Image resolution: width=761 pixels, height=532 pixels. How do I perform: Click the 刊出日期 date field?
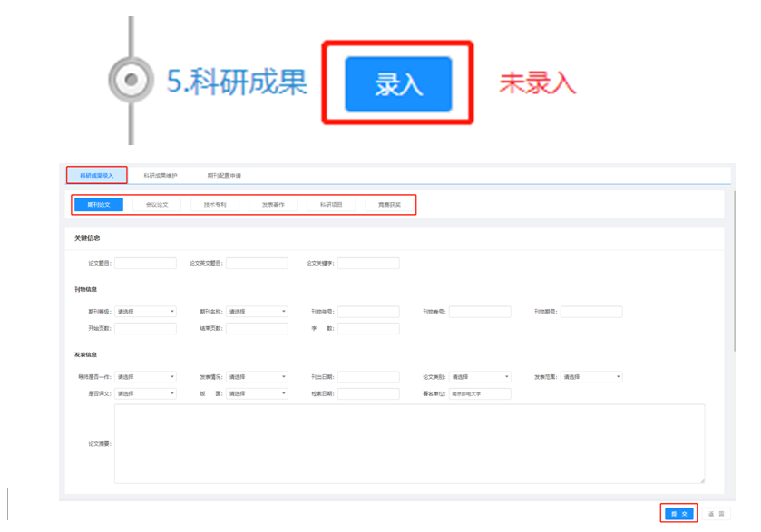click(x=368, y=377)
